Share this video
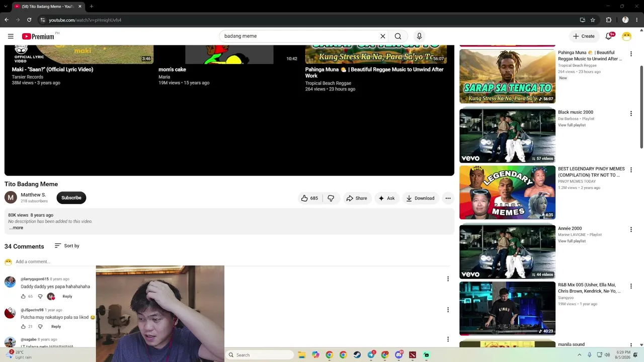 [356, 198]
